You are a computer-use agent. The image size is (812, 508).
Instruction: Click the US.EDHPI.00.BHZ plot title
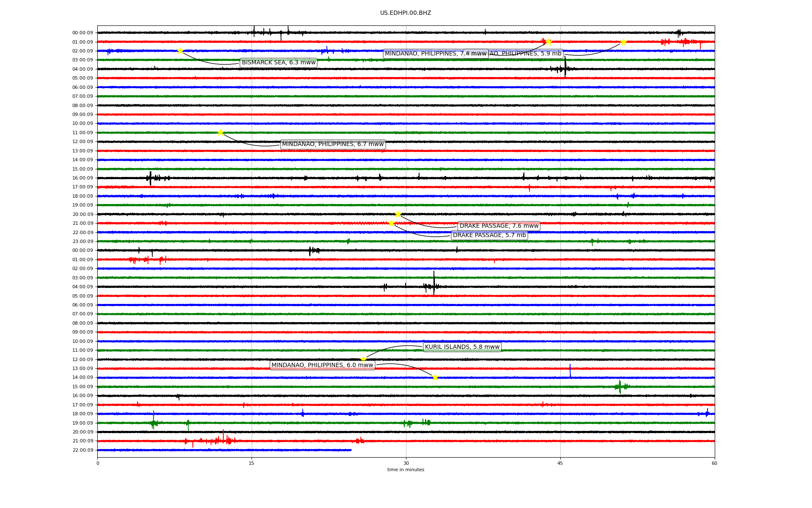pyautogui.click(x=405, y=13)
